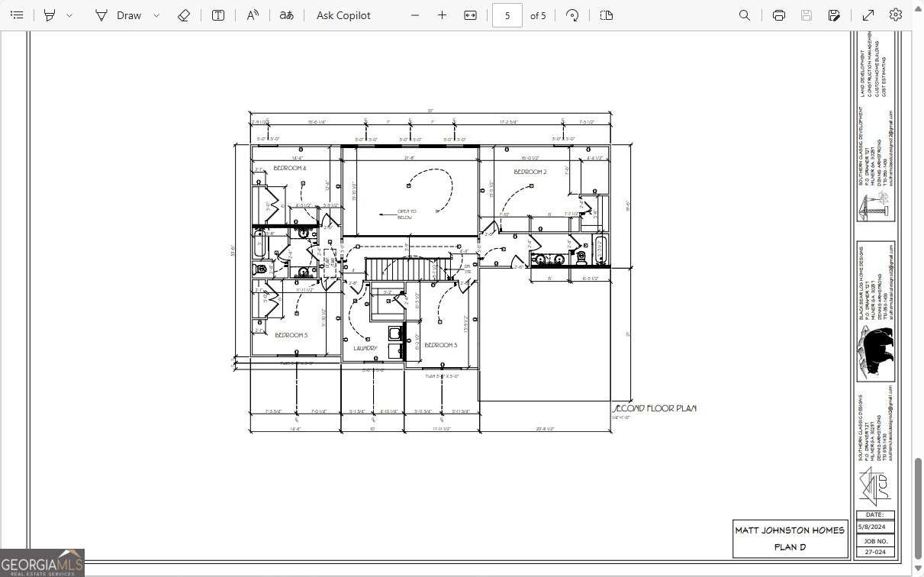Add a text box with the Text tool
Screen dimensions: 924x577
pyautogui.click(x=218, y=15)
